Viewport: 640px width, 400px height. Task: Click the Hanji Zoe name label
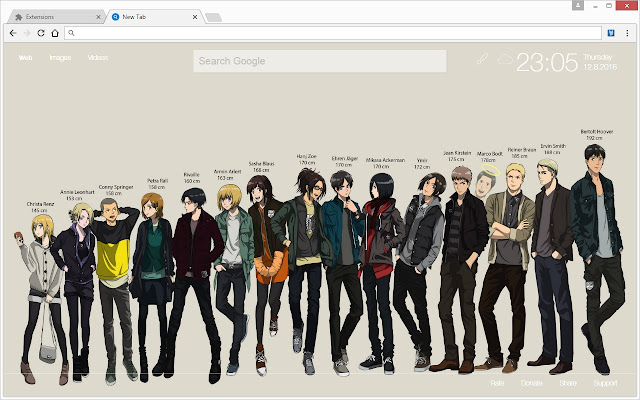coord(307,156)
